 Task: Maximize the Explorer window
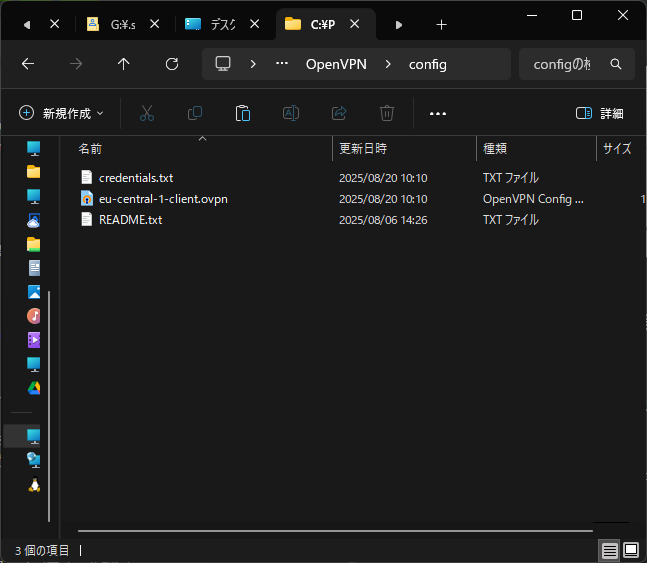point(577,15)
